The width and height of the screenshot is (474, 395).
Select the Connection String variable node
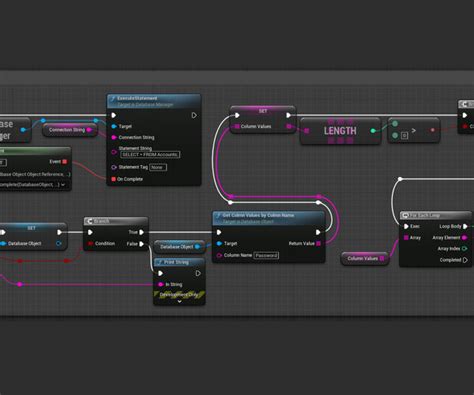point(70,130)
